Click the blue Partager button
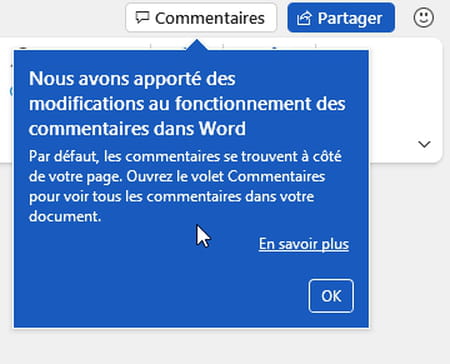The image size is (450, 364). pyautogui.click(x=341, y=18)
